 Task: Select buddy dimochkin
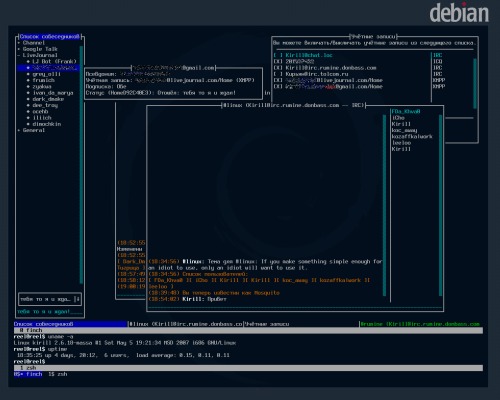(x=46, y=124)
